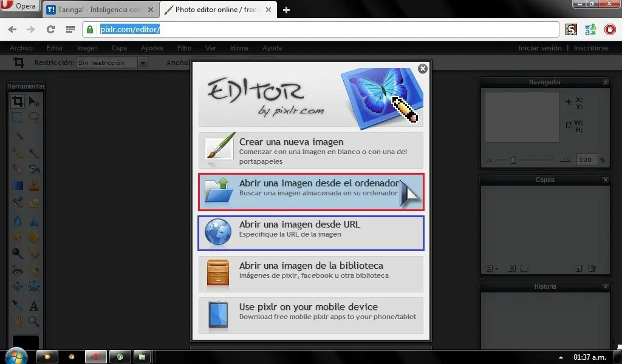Open the Idioma menu

239,48
